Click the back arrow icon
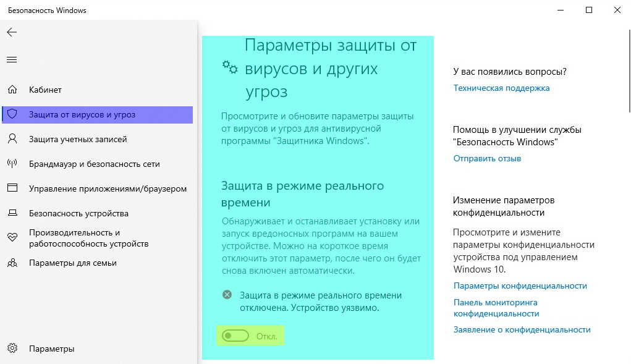Image resolution: width=631 pixels, height=364 pixels. point(12,32)
